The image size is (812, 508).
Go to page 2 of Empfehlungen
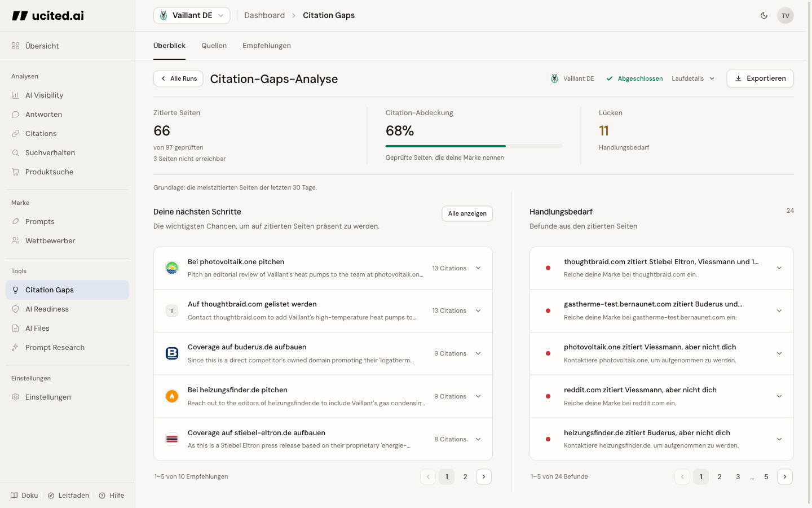pos(465,477)
